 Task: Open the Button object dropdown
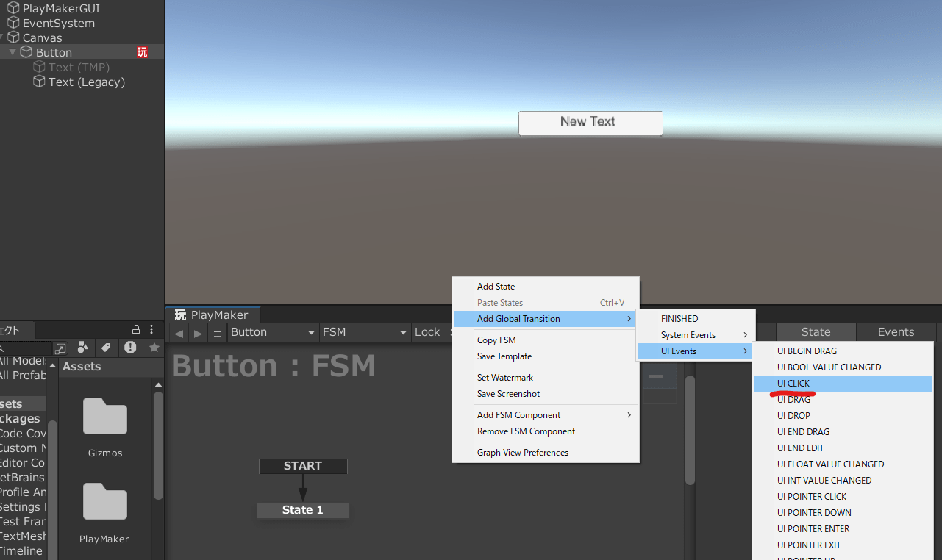273,332
